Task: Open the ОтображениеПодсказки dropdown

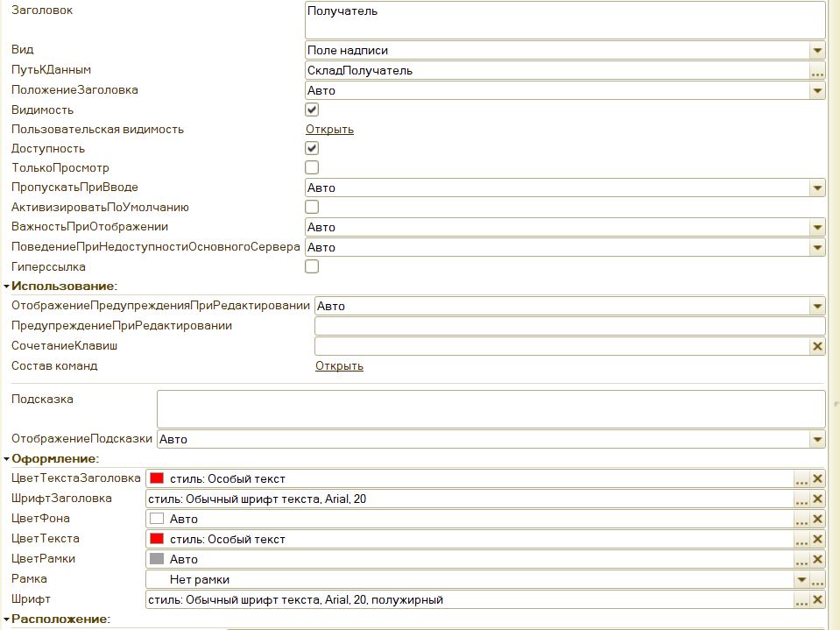Action: click(x=817, y=440)
